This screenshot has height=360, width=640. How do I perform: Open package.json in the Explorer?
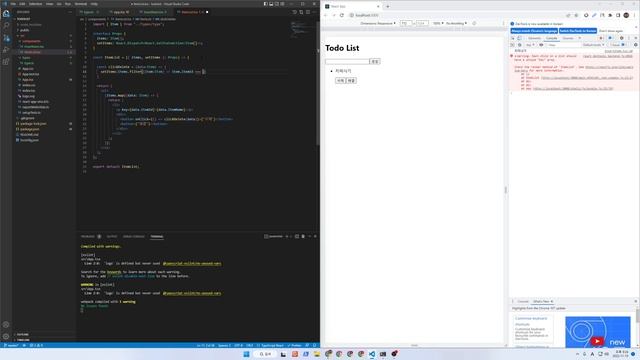29,129
